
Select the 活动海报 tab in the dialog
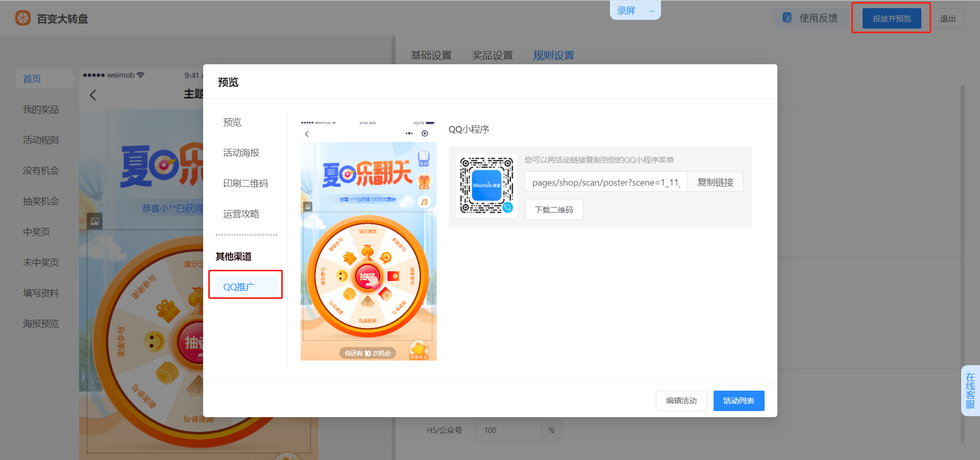point(241,152)
